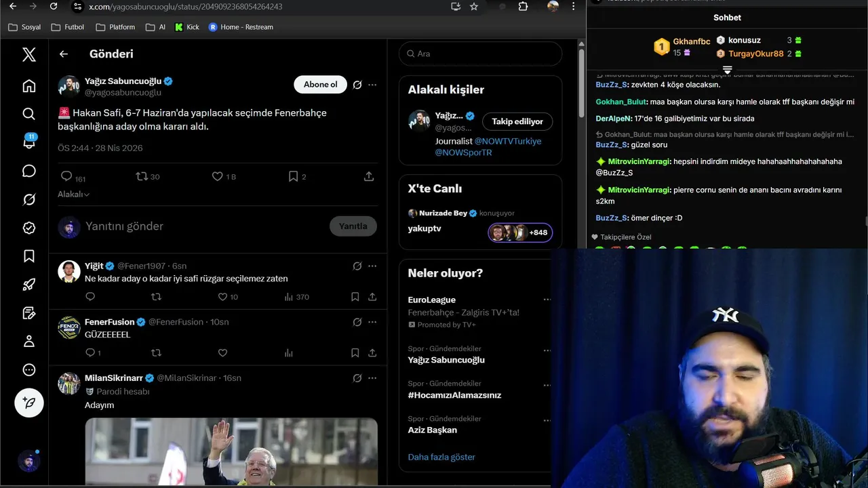The image size is (868, 488).
Task: Open Home - Restream bookmark
Action: tap(241, 27)
